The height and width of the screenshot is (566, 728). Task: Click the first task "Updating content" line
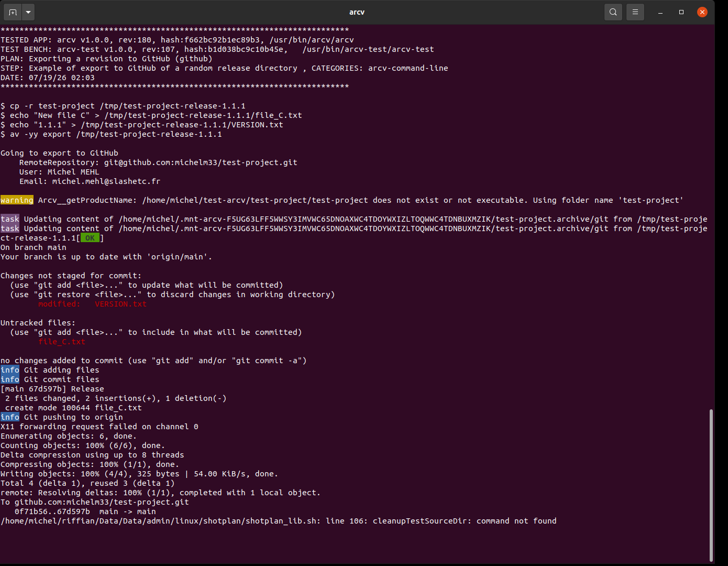tap(354, 219)
